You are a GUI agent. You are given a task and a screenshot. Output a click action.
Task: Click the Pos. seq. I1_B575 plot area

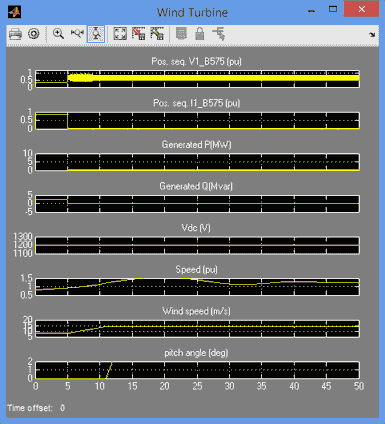tap(197, 121)
